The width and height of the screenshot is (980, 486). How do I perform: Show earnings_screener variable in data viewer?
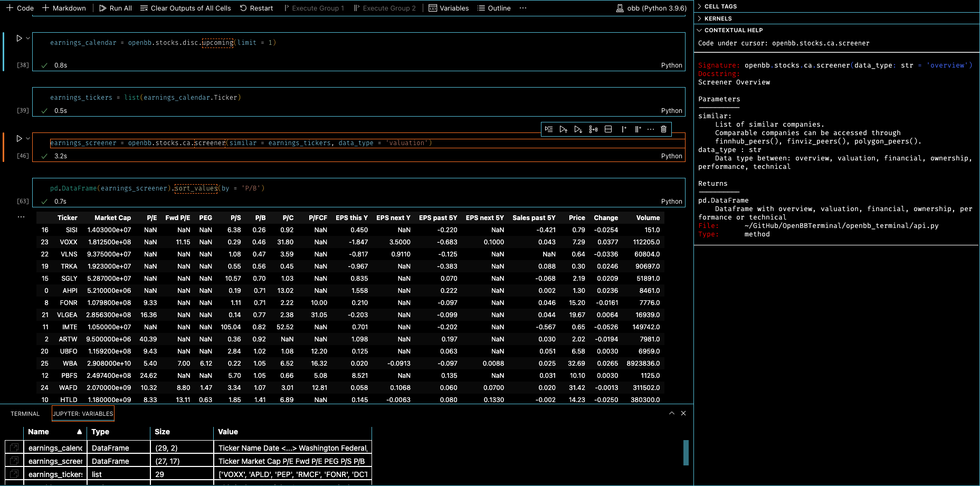pos(14,461)
